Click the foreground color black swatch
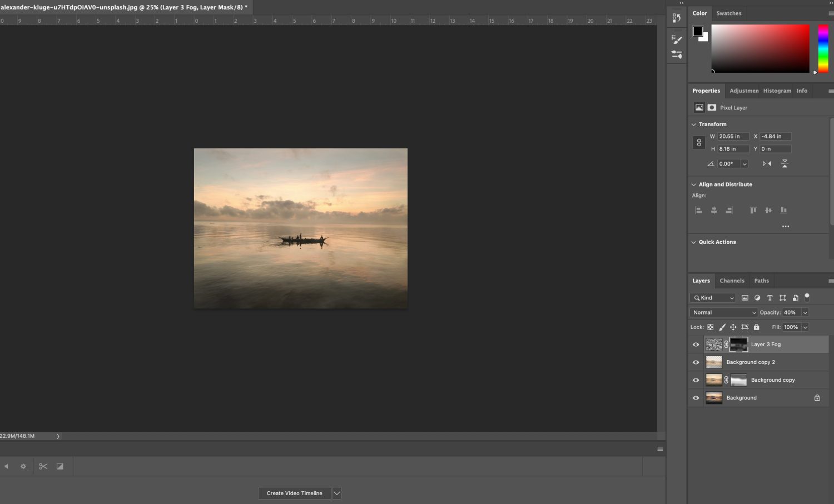 (x=698, y=31)
